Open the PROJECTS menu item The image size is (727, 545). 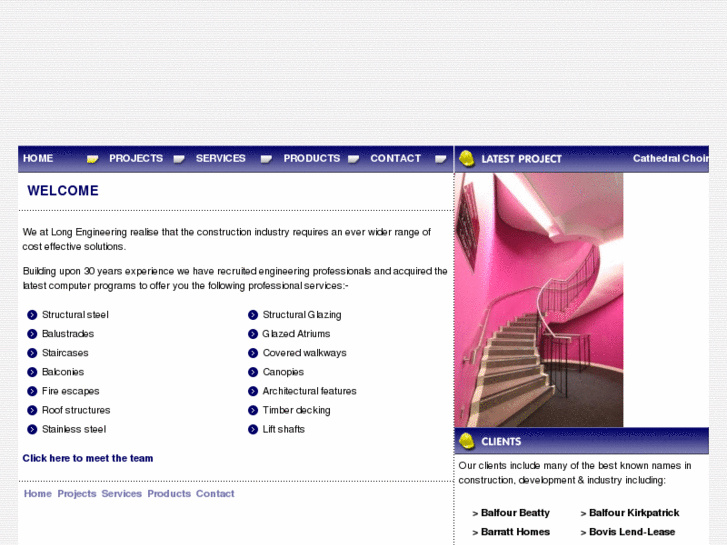[x=136, y=158]
